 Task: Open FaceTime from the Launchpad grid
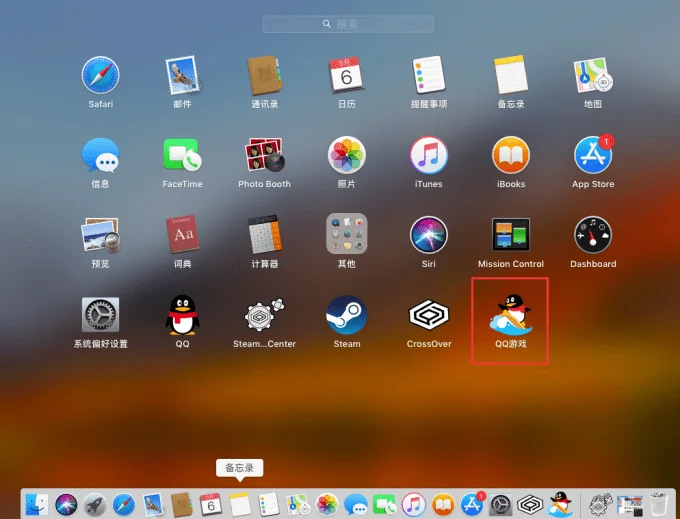click(182, 155)
